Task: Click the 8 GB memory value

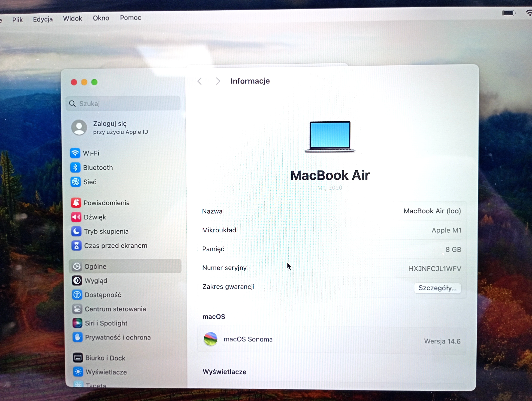Action: pos(453,249)
